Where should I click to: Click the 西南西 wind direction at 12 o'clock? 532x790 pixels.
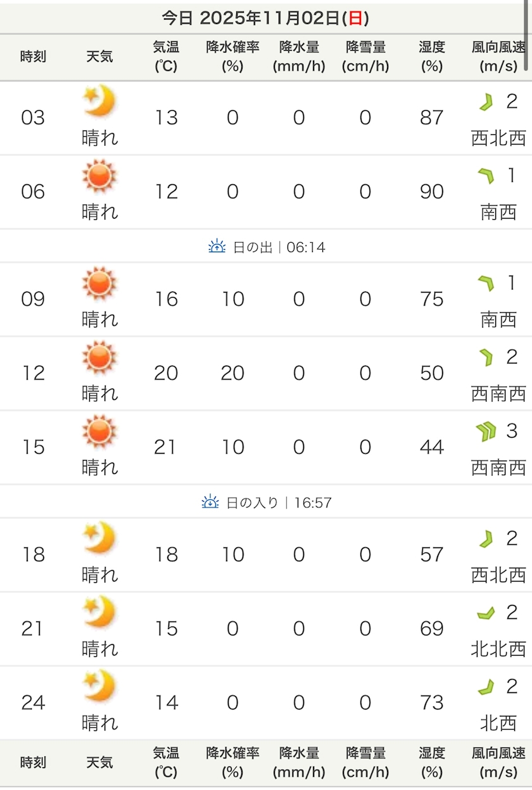[498, 393]
